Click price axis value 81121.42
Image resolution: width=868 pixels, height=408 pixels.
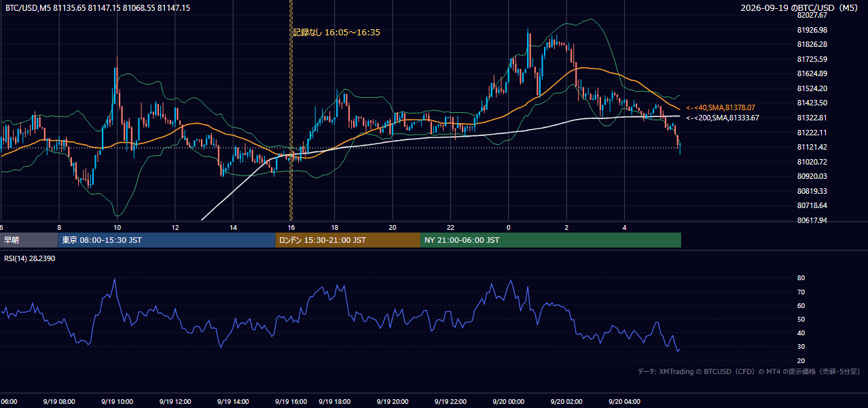pyautogui.click(x=812, y=147)
